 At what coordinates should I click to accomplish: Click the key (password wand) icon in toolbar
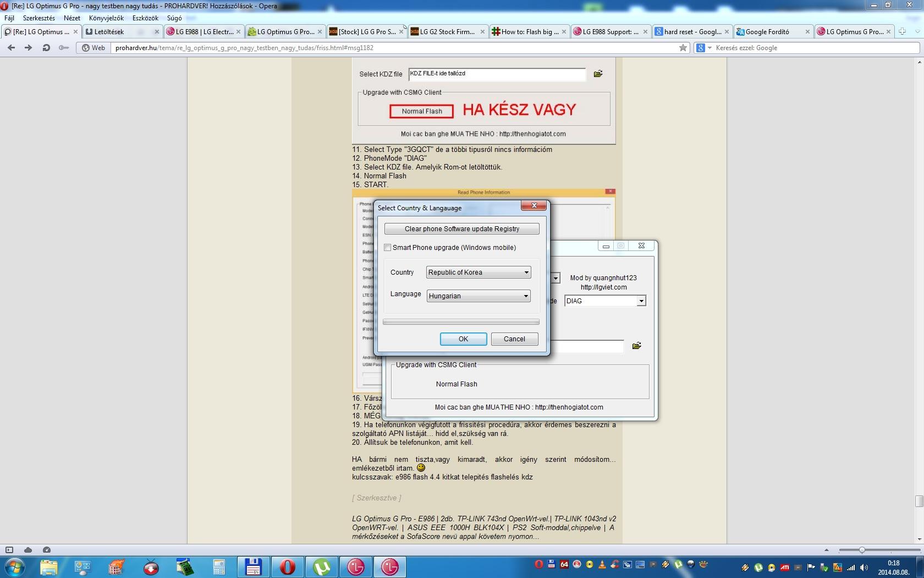[64, 48]
